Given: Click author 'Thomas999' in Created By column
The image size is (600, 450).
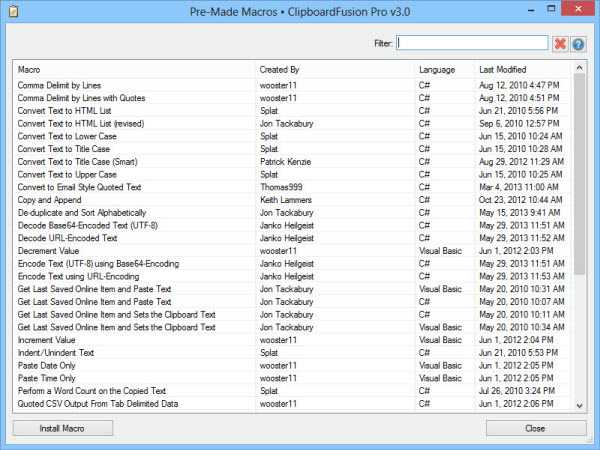Looking at the screenshot, I should click(x=281, y=187).
